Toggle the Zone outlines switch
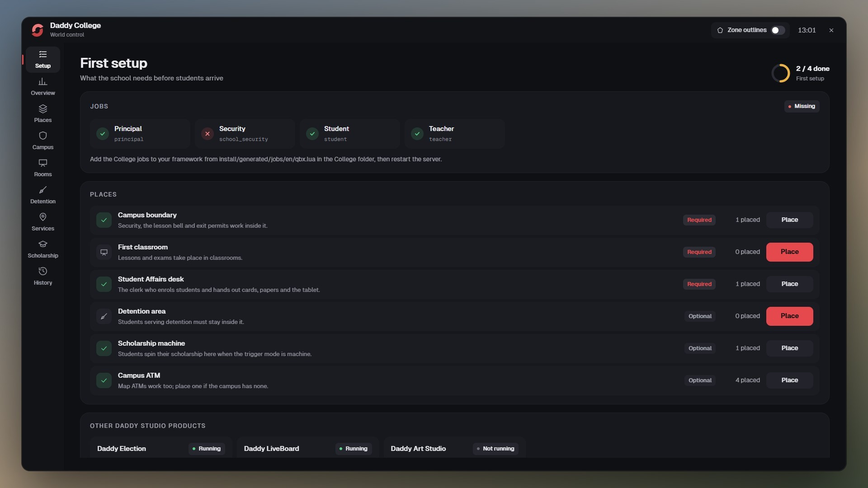Viewport: 868px width, 488px height. [x=778, y=30]
